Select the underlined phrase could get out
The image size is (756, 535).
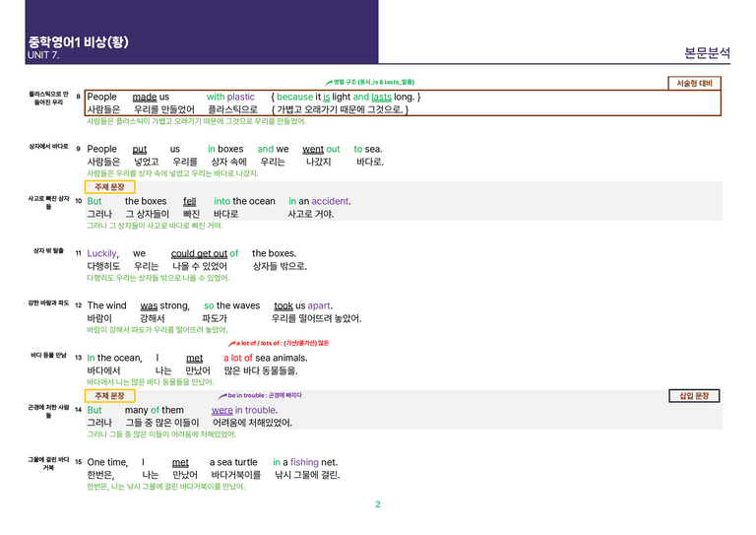point(199,253)
